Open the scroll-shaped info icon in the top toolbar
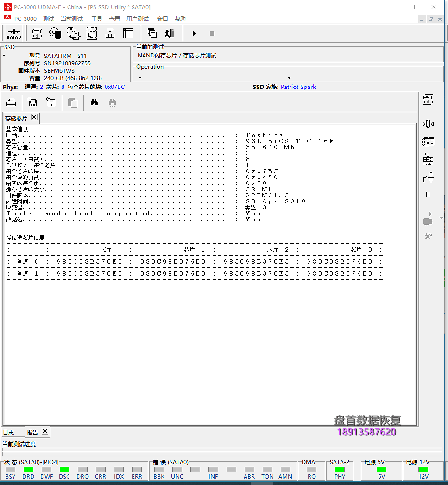 click(37, 33)
